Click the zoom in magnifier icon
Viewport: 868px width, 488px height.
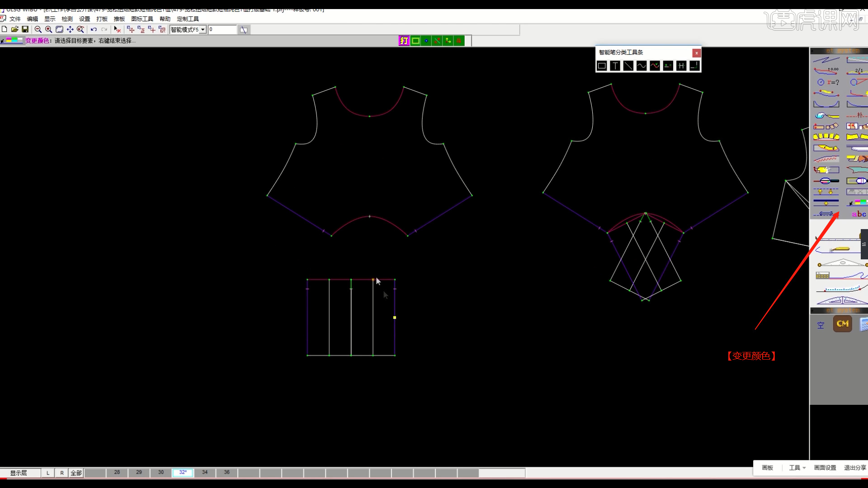(x=48, y=29)
